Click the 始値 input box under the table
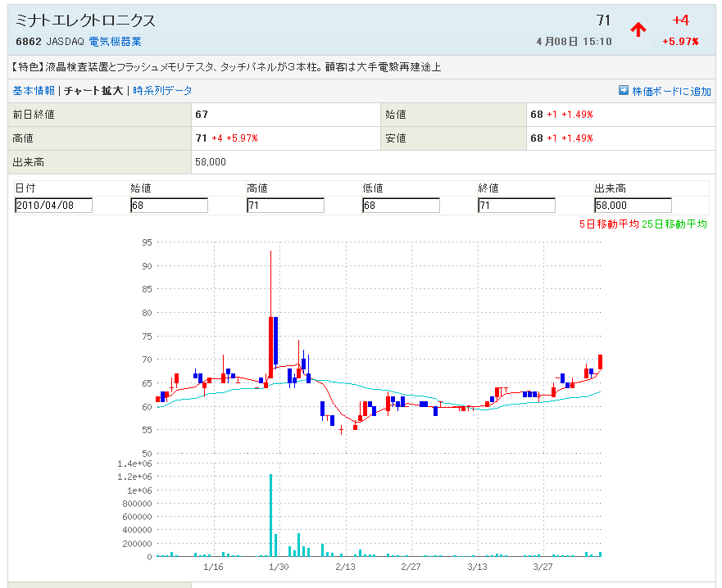Screen dimensions: 722x588 [x=169, y=206]
